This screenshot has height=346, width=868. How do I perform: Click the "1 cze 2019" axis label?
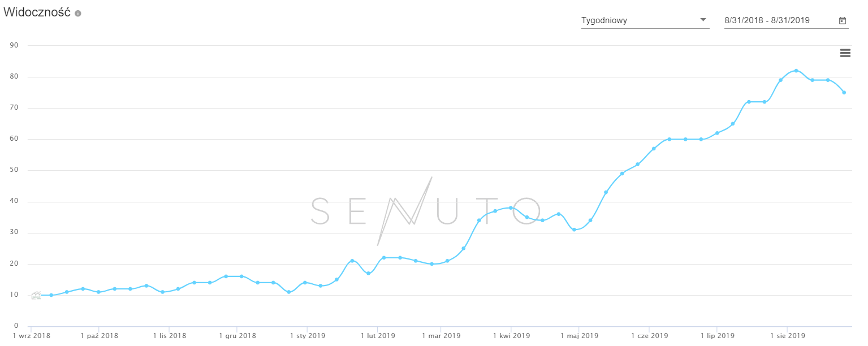(650, 336)
